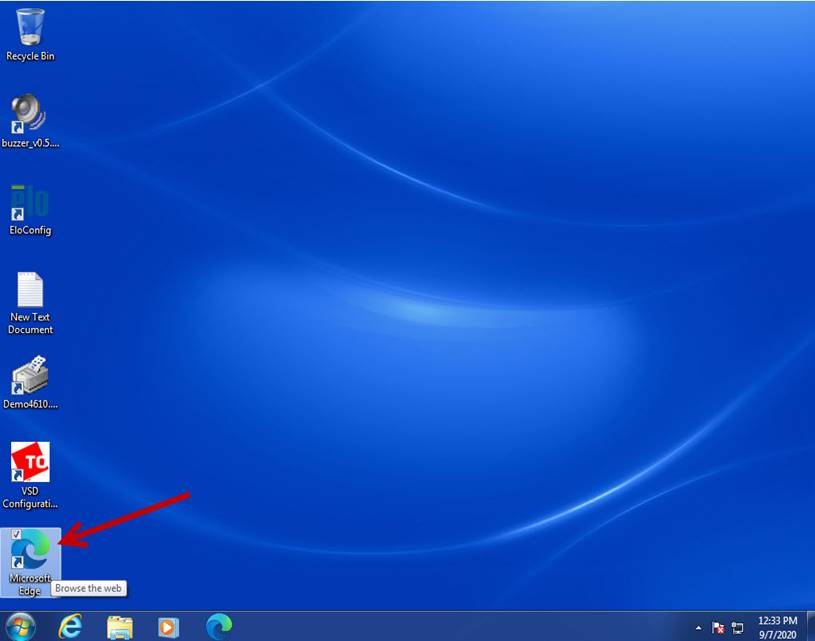Open the Windows Start menu orb
The height and width of the screenshot is (641, 815).
coord(20,626)
